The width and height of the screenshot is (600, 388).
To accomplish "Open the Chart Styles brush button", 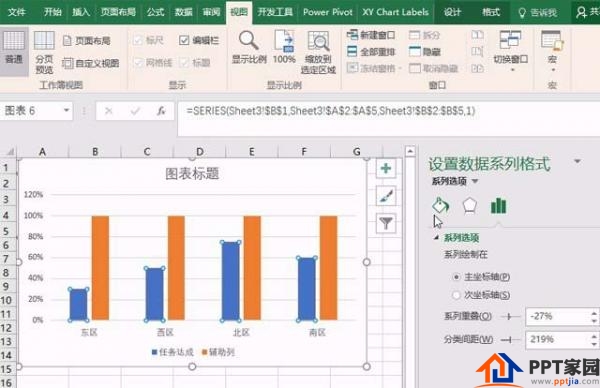I will point(386,196).
